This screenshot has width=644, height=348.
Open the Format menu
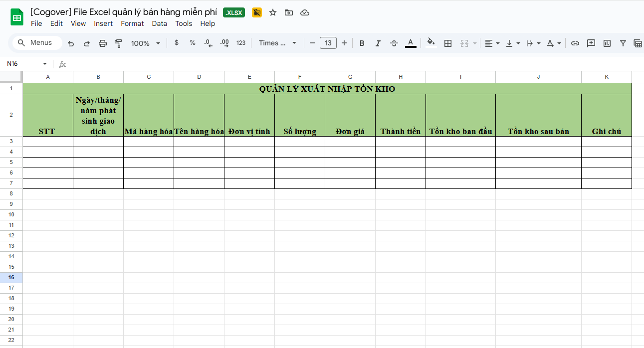(132, 23)
